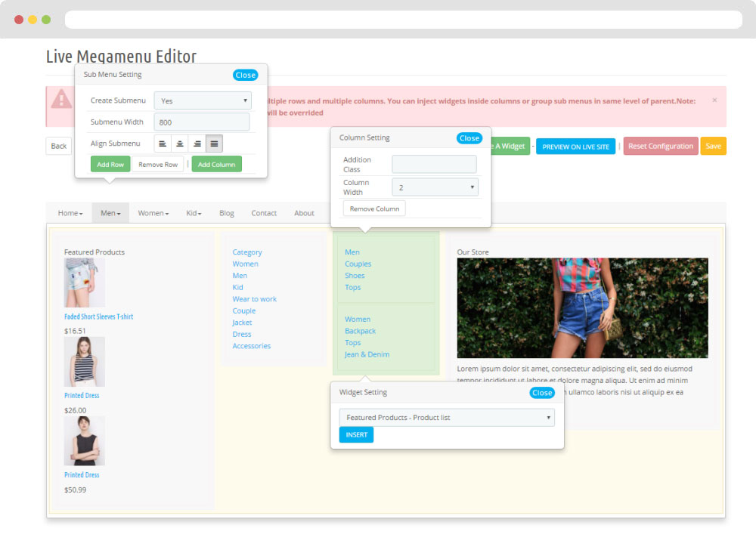Open the Dress category link
756x556 pixels.
click(242, 335)
